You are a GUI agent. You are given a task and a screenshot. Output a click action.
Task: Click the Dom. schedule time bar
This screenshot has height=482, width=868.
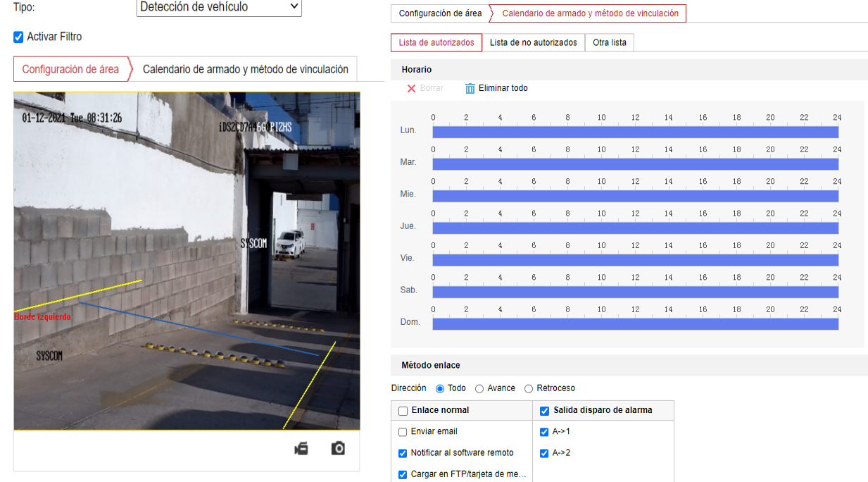click(636, 323)
